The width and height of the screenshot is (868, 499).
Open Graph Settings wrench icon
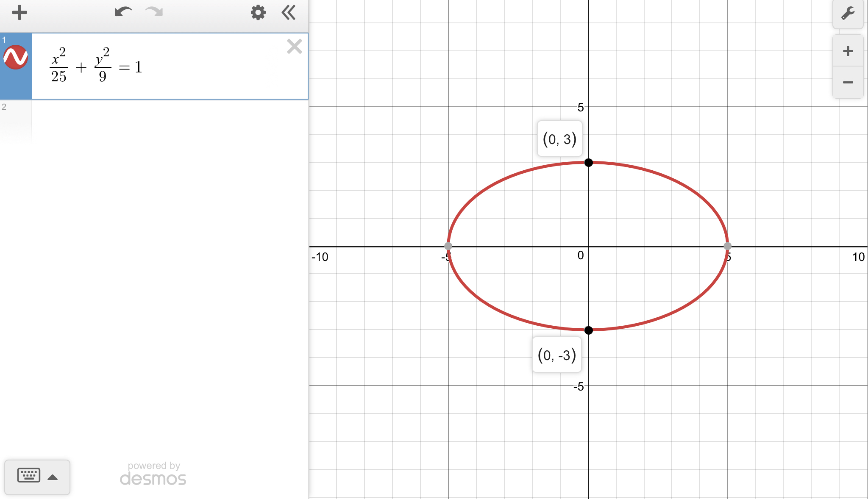tap(848, 14)
